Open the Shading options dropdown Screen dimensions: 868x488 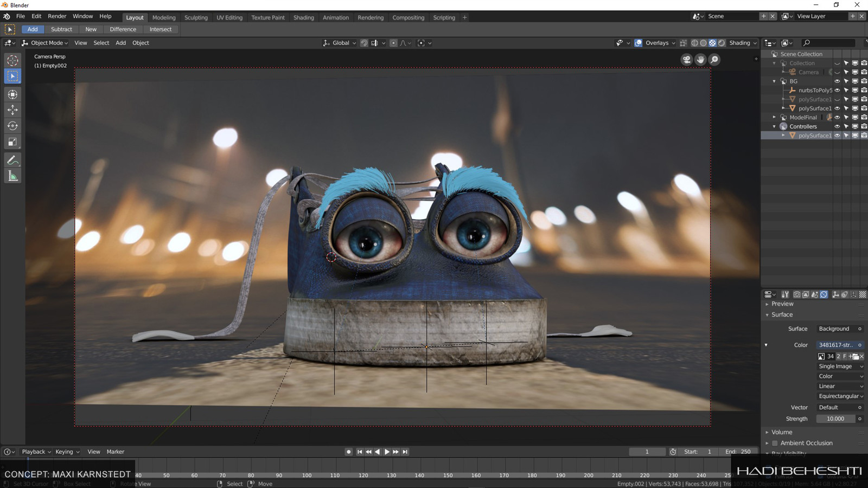pyautogui.click(x=743, y=43)
